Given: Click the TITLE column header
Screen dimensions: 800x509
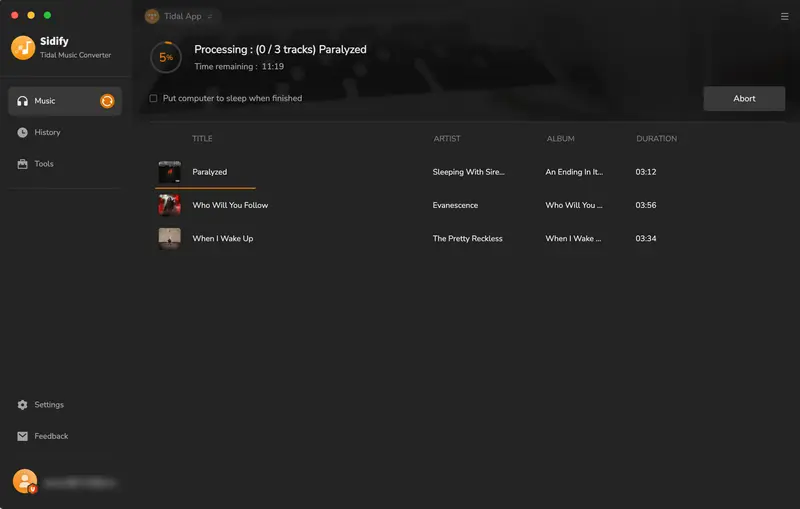Looking at the screenshot, I should [x=202, y=139].
